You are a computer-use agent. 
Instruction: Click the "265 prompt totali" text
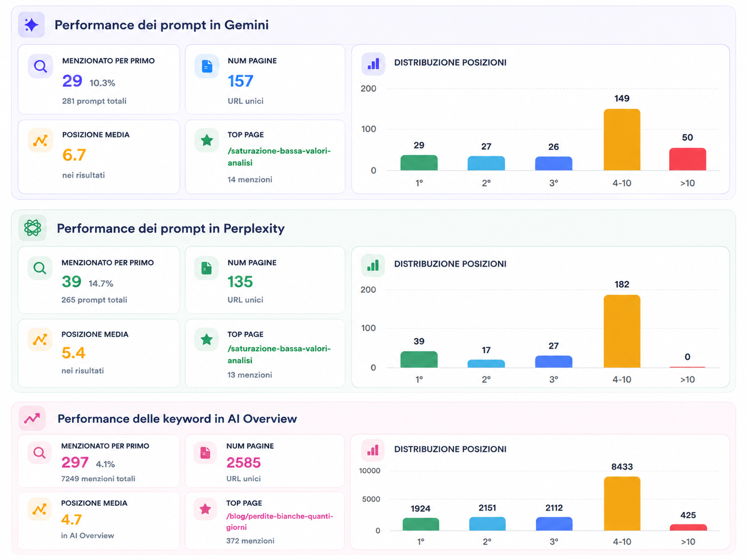pos(94,300)
